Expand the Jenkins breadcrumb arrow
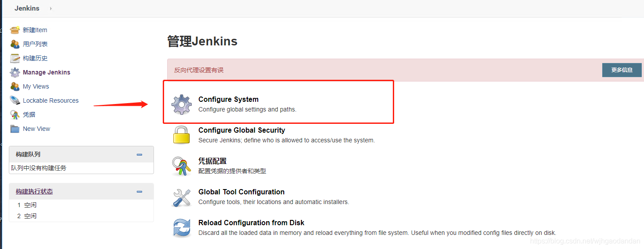 pos(51,8)
